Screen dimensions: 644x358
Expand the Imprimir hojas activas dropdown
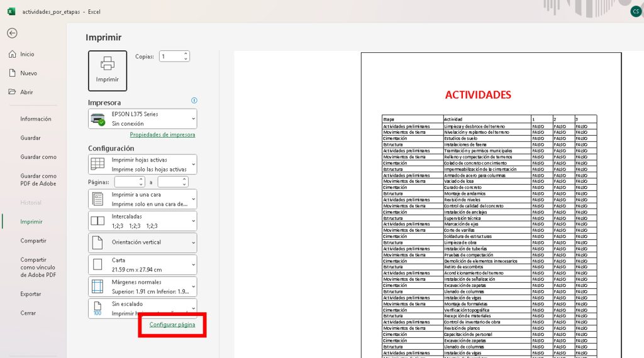[x=142, y=165]
